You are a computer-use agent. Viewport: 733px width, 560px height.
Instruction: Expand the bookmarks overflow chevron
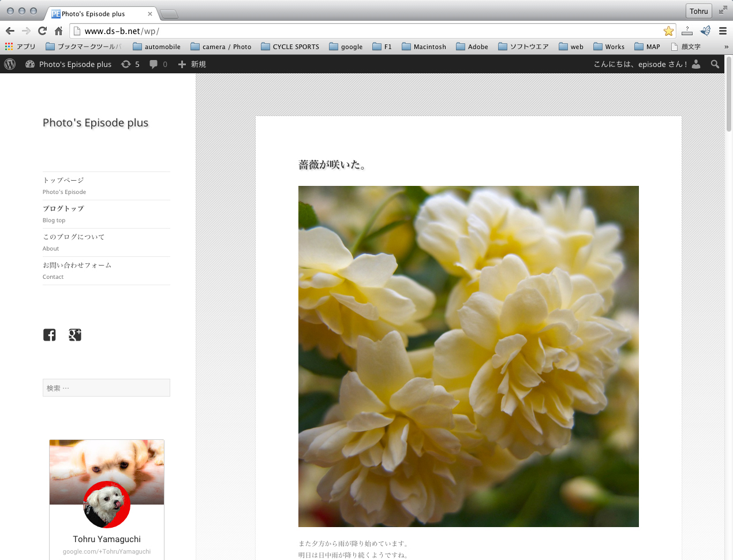point(726,47)
